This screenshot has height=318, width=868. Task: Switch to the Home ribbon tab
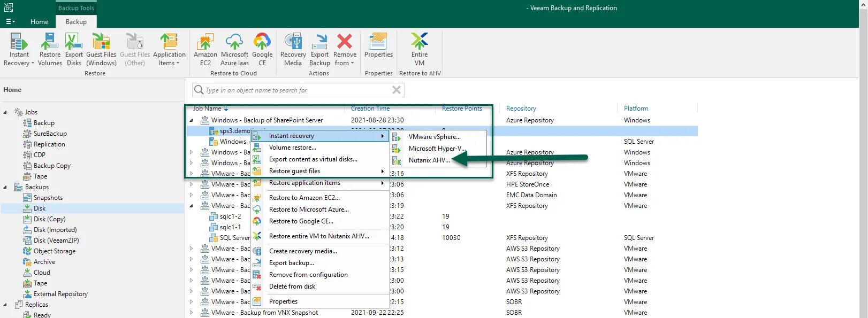pos(39,22)
